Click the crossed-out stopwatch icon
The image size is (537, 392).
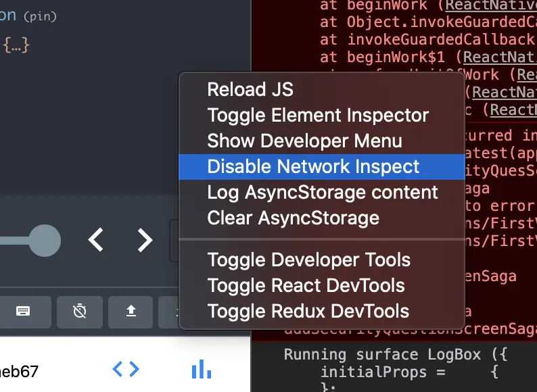80,312
